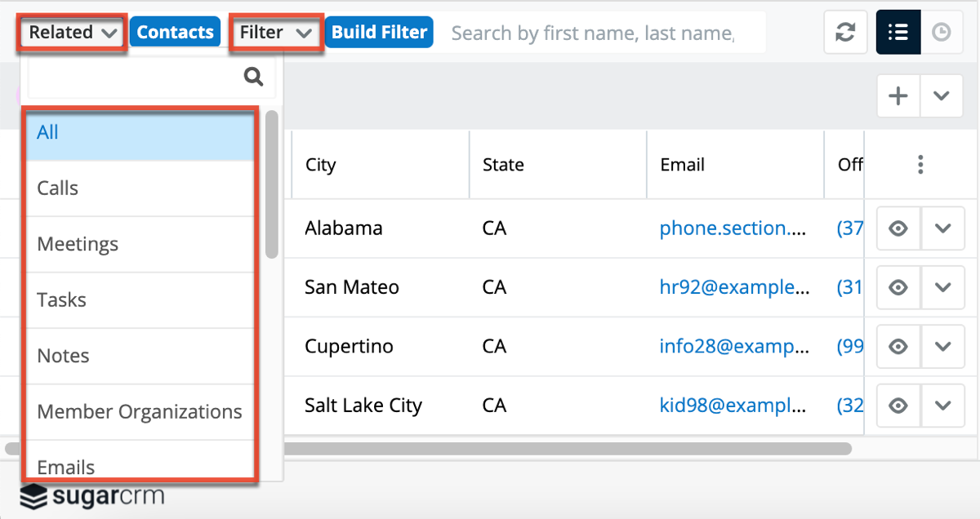This screenshot has height=519, width=980.
Task: Expand actions chevron beside plus button
Action: point(942,96)
